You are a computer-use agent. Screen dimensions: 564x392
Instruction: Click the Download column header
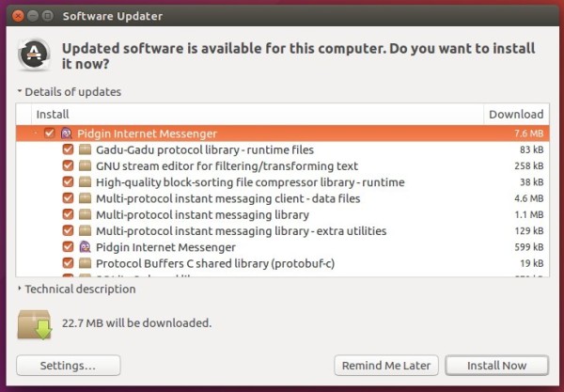click(516, 115)
